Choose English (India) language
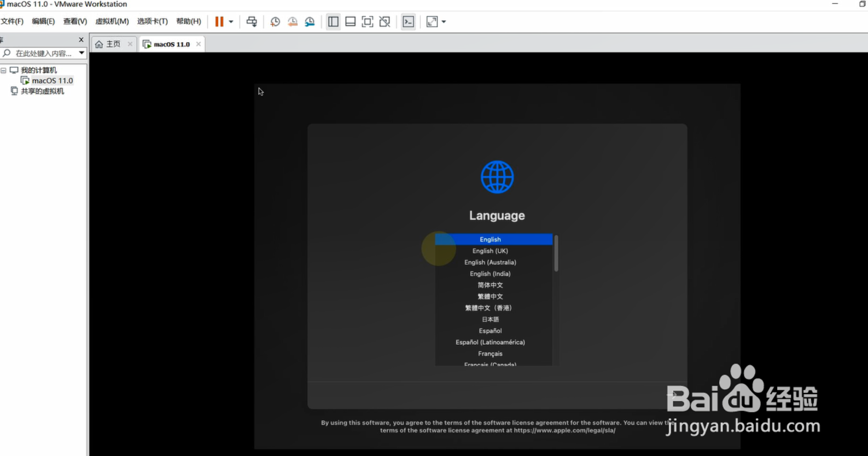The image size is (868, 456). pyautogui.click(x=493, y=274)
